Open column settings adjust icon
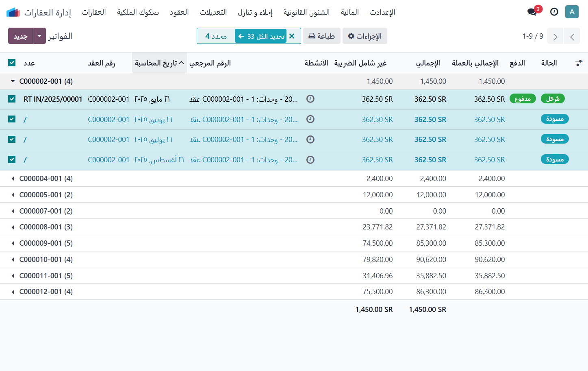588x371 pixels. point(579,63)
